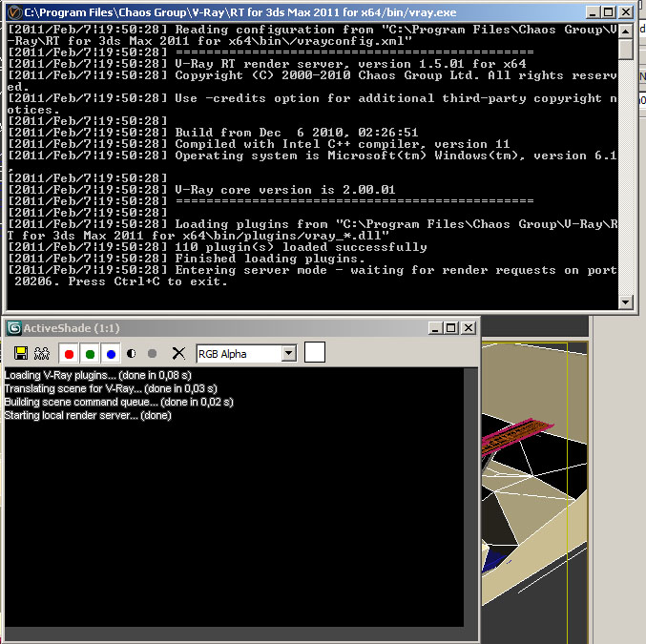The image size is (646, 644).
Task: Enable the monochrome display button
Action: click(152, 354)
